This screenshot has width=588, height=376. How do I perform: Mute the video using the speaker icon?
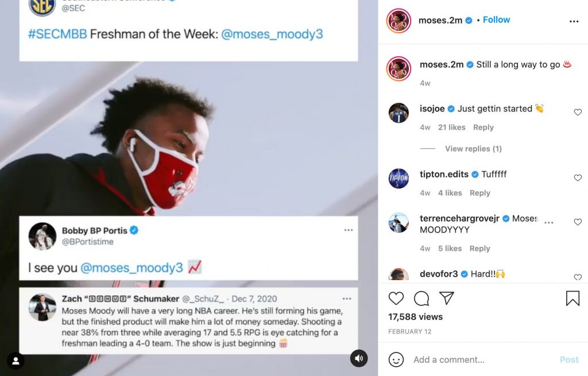pyautogui.click(x=359, y=358)
